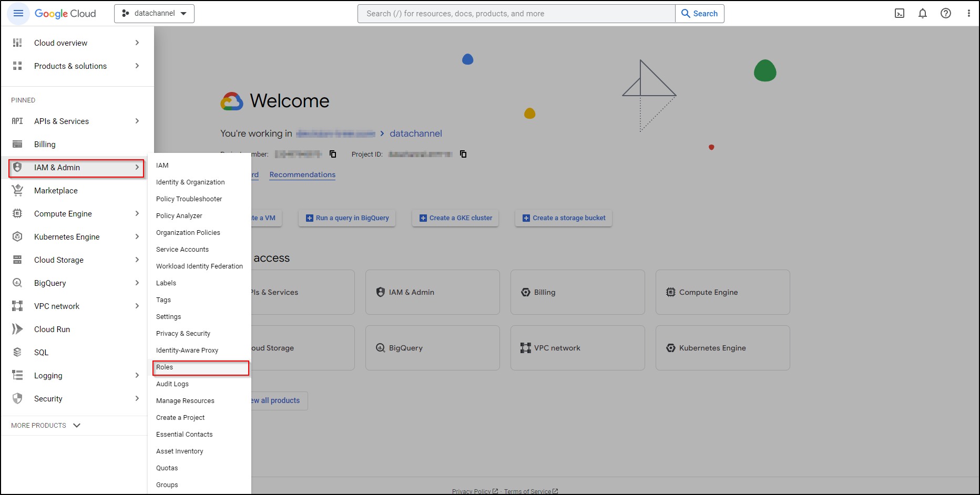Expand the BigQuery submenu arrow
980x495 pixels.
(137, 283)
